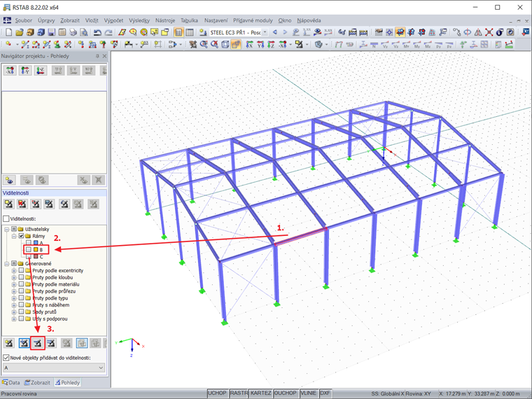Switch to the Data navigator tab
The height and width of the screenshot is (399, 532).
pyautogui.click(x=11, y=382)
